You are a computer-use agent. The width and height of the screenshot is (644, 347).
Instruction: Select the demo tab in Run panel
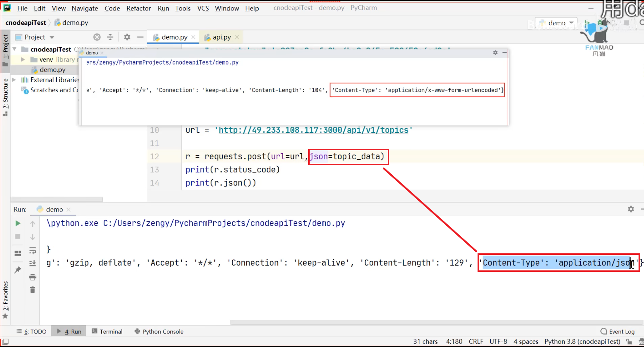pyautogui.click(x=54, y=209)
